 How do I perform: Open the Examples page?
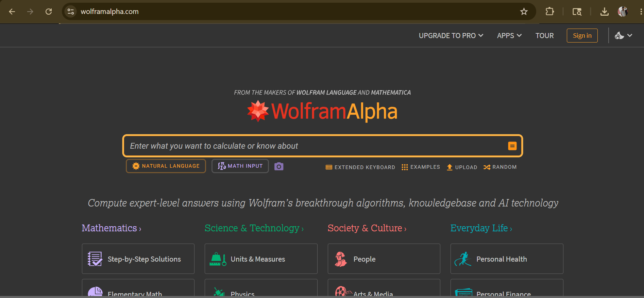[x=421, y=167]
